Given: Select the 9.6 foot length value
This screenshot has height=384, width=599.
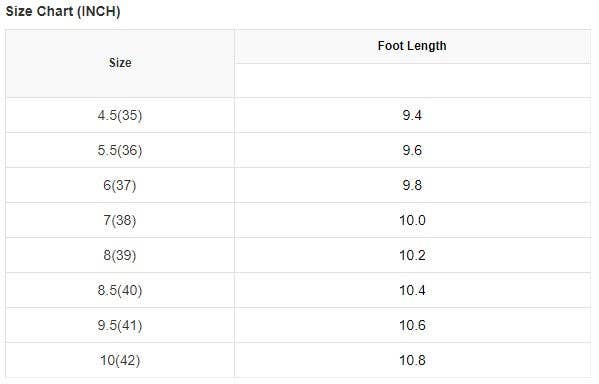Looking at the screenshot, I should [412, 151].
